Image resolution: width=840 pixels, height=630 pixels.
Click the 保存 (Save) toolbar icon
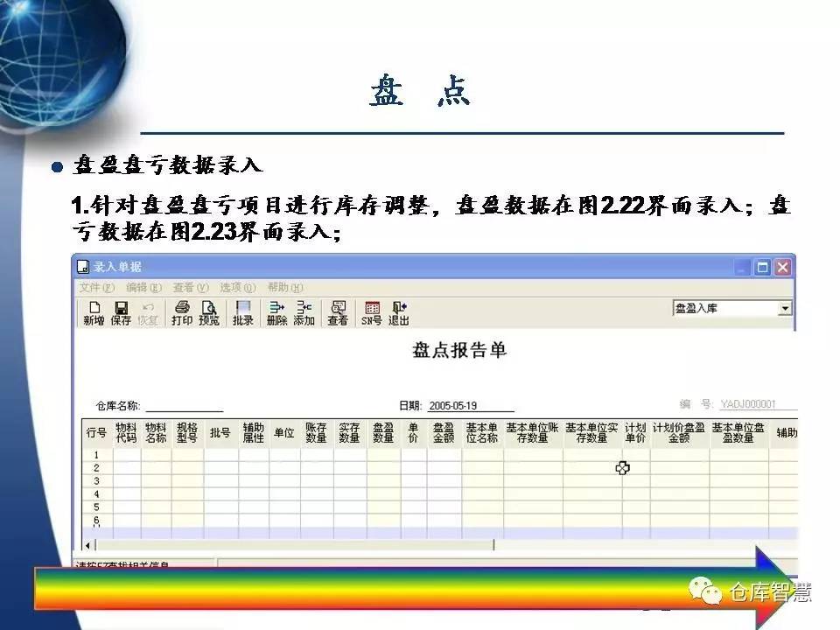[121, 312]
